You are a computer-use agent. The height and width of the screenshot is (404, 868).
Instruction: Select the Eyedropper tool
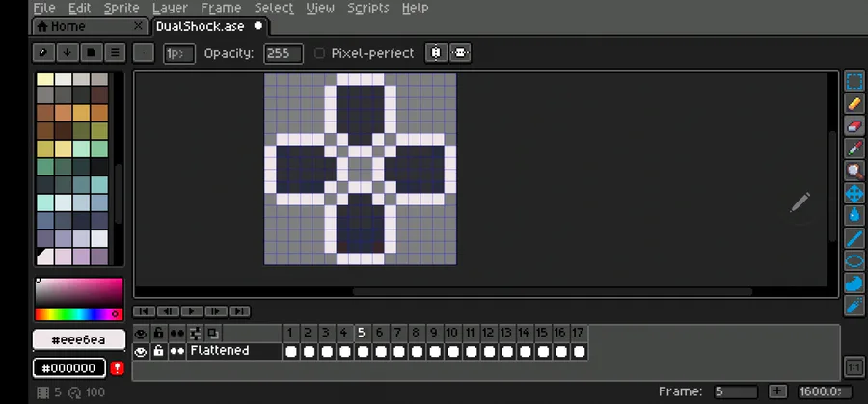[854, 148]
